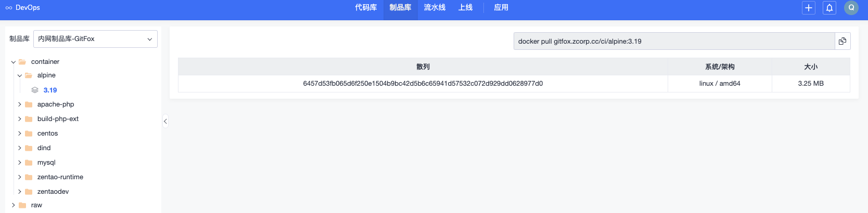Click the build-php-ext folder icon

coord(29,119)
